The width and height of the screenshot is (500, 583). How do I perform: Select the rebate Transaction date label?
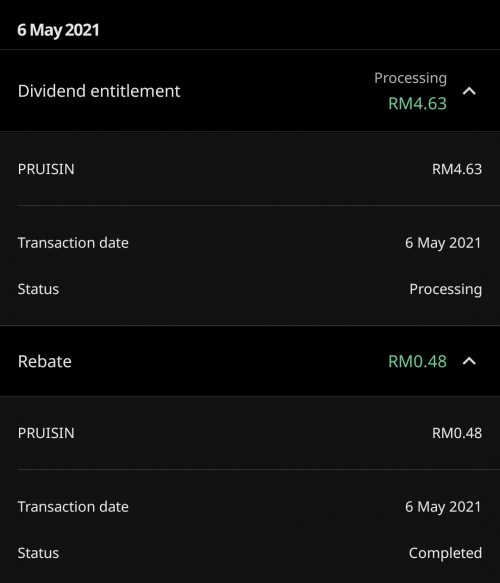[x=73, y=507]
